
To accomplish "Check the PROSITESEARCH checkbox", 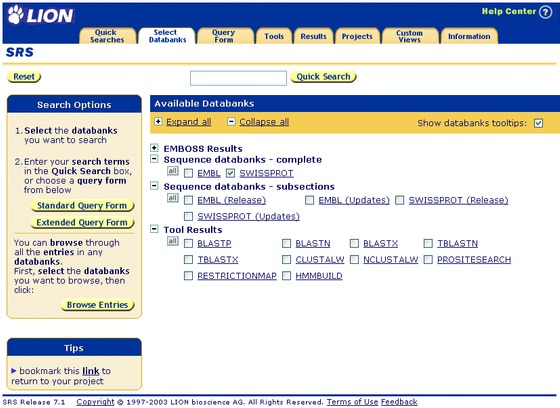I will pyautogui.click(x=428, y=260).
